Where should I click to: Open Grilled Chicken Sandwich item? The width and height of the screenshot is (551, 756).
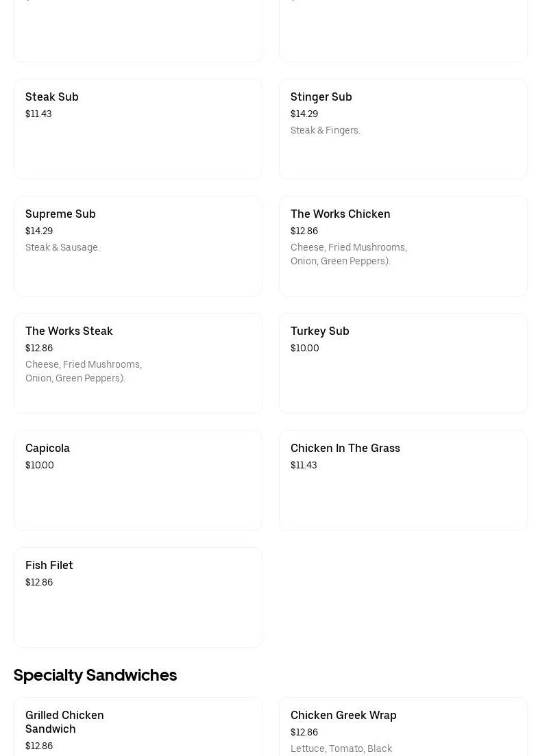point(64,722)
